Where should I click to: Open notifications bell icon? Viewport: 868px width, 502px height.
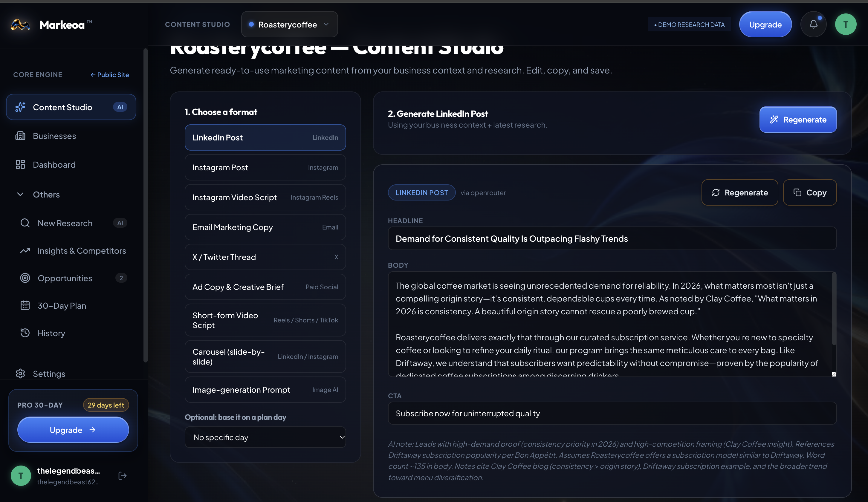pos(813,24)
